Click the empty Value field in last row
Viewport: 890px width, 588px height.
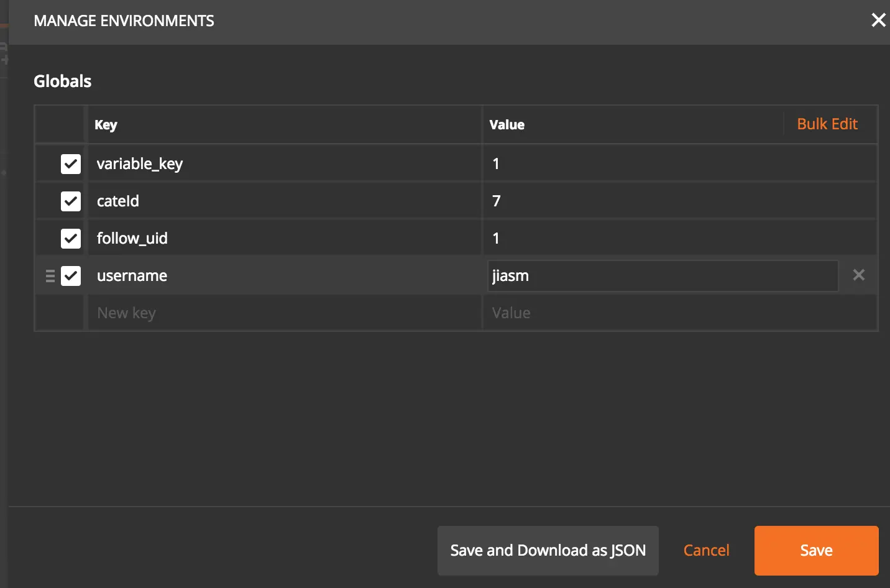680,313
